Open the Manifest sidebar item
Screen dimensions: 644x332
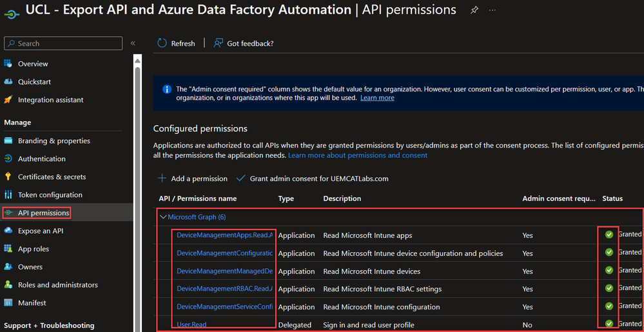(x=32, y=302)
